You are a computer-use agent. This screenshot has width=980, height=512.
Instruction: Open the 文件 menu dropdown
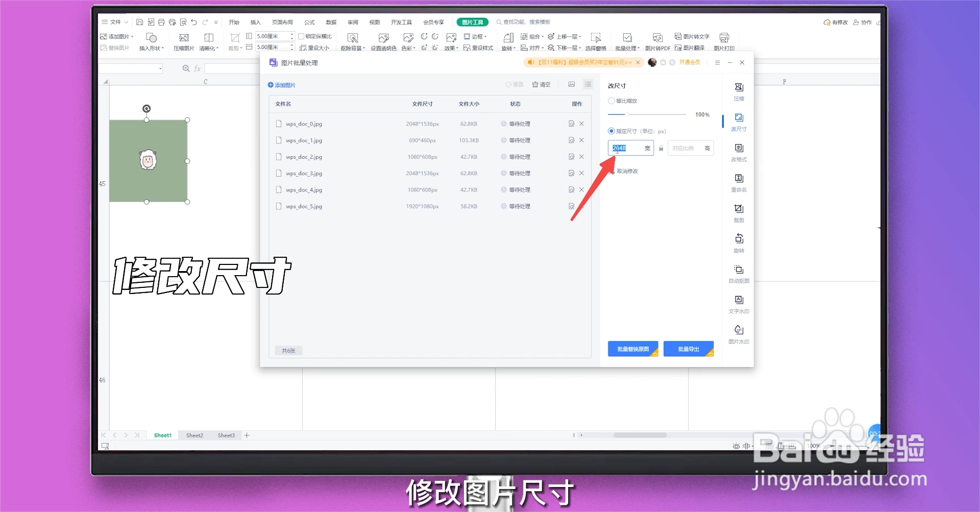coord(115,22)
